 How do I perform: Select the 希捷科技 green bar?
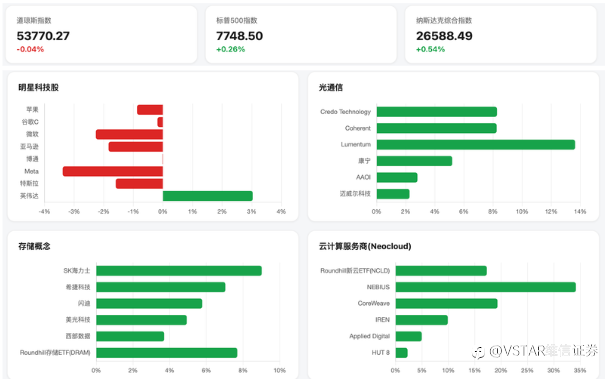pyautogui.click(x=161, y=287)
